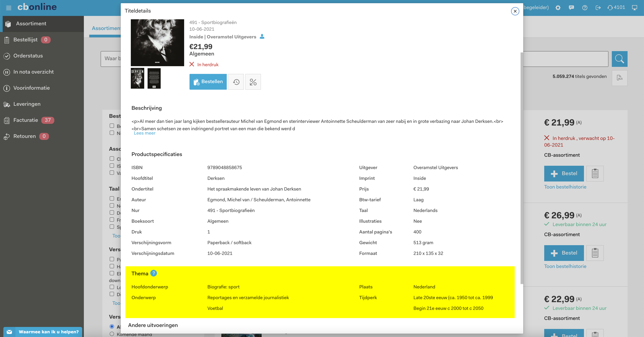Click Waarmee kan ik u helpen? chat button

pyautogui.click(x=43, y=332)
